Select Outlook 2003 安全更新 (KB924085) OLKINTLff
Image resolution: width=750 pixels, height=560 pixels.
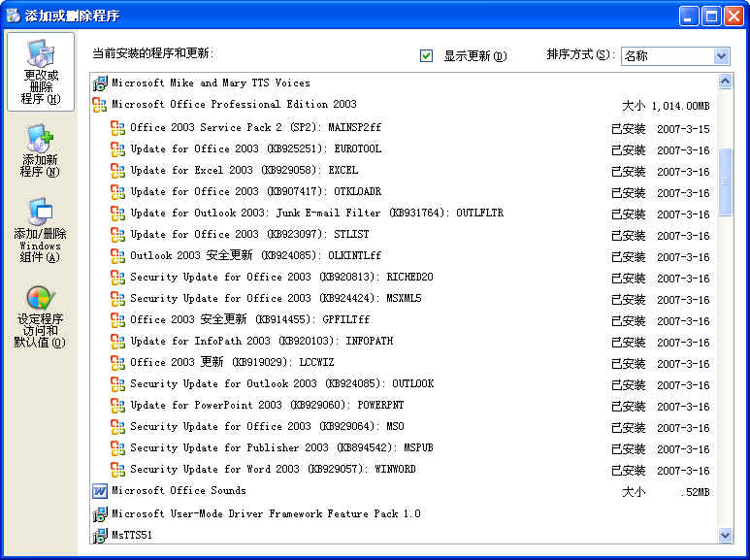coord(256,255)
